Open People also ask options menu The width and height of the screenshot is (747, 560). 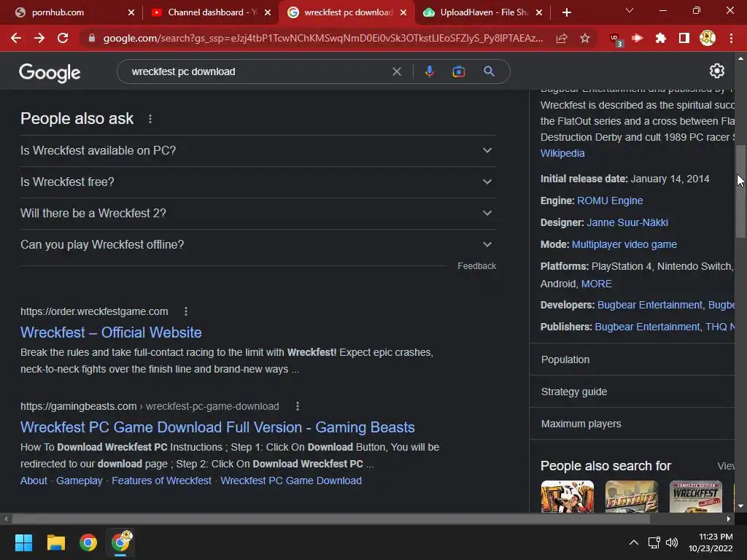point(150,119)
